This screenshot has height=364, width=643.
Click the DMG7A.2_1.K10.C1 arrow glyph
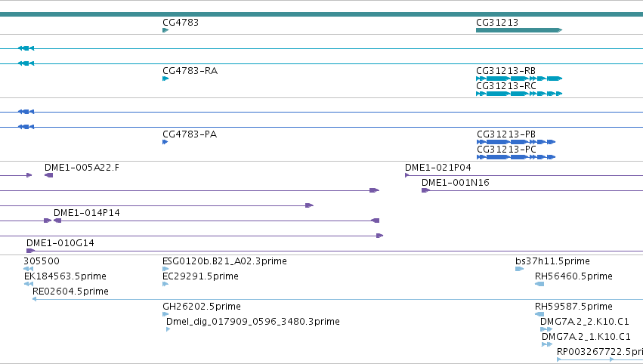547,344
